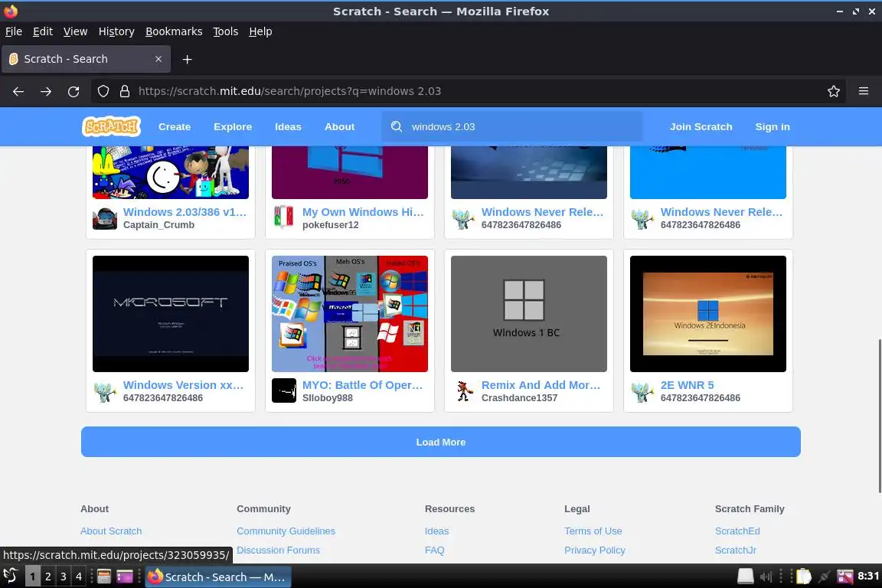Switch to workspace 2 in taskbar
882x588 pixels.
[47, 577]
